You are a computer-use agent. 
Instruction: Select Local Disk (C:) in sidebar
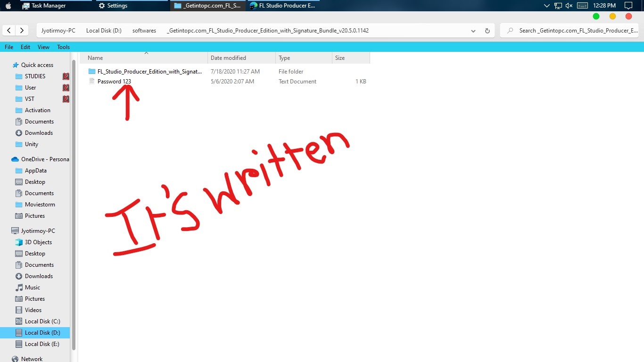point(42,321)
